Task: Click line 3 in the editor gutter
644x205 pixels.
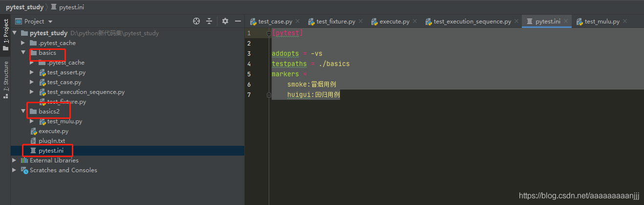Action: tap(249, 53)
